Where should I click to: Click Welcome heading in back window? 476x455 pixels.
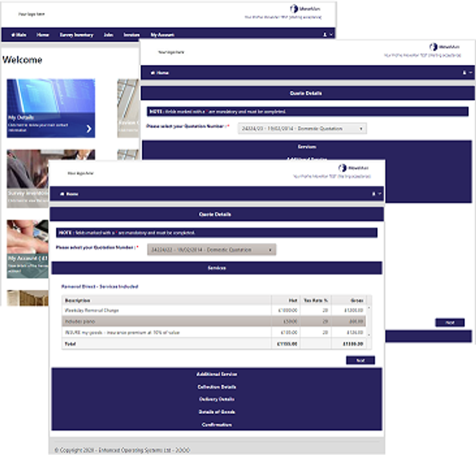[22, 60]
